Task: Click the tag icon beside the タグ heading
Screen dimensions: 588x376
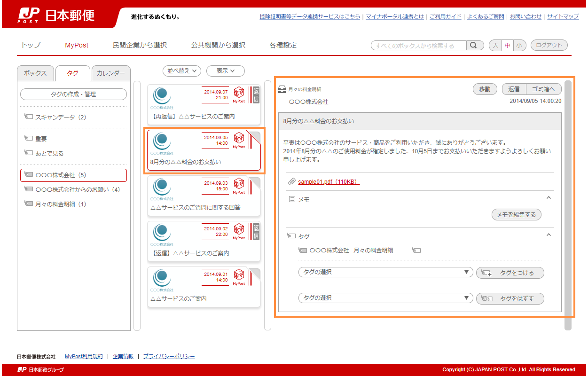Action: tap(291, 236)
